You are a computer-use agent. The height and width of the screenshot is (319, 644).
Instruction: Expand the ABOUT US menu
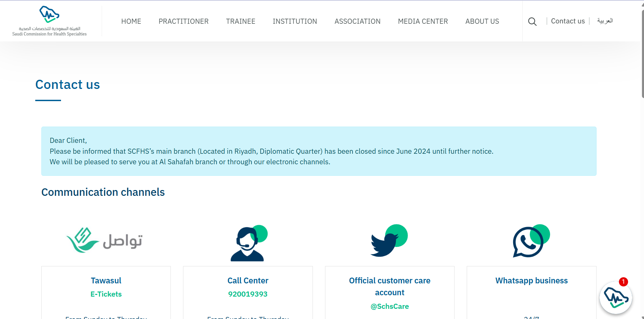pyautogui.click(x=482, y=21)
